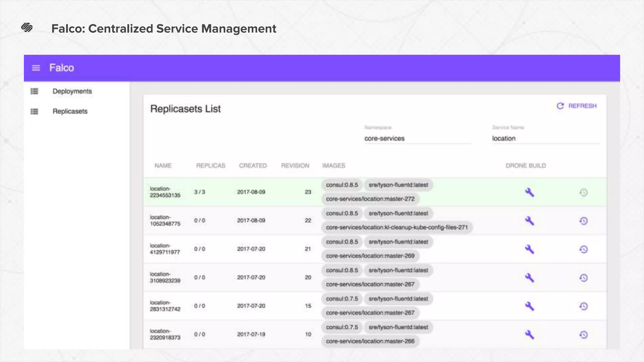Click the Deployments list icon in sidebar
Image resolution: width=644 pixels, height=362 pixels.
pyautogui.click(x=34, y=91)
